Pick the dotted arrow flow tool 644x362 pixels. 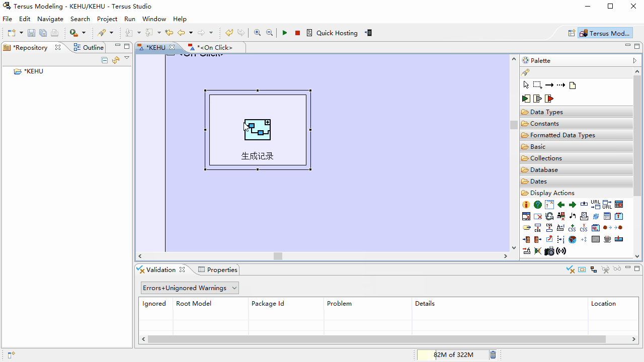pyautogui.click(x=560, y=85)
